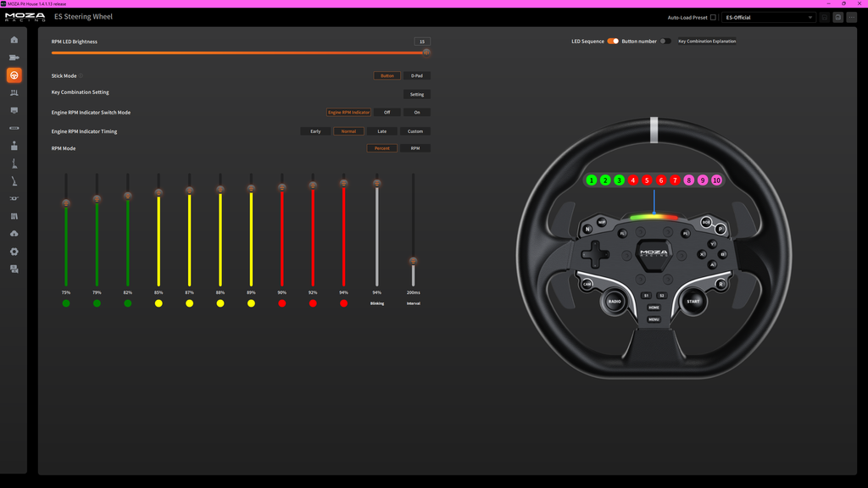The image size is (868, 488).
Task: Click the 75% green RPM slider handle
Action: coord(66,203)
